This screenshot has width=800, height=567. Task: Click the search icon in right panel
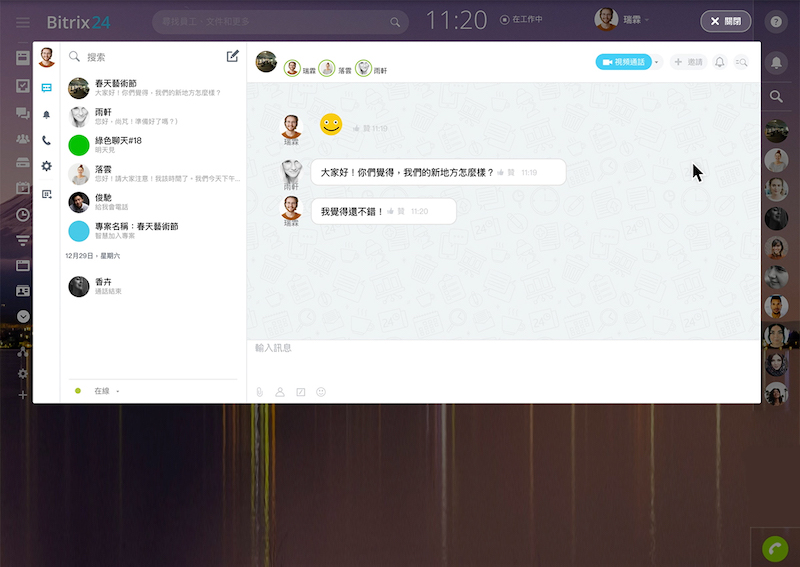776,96
